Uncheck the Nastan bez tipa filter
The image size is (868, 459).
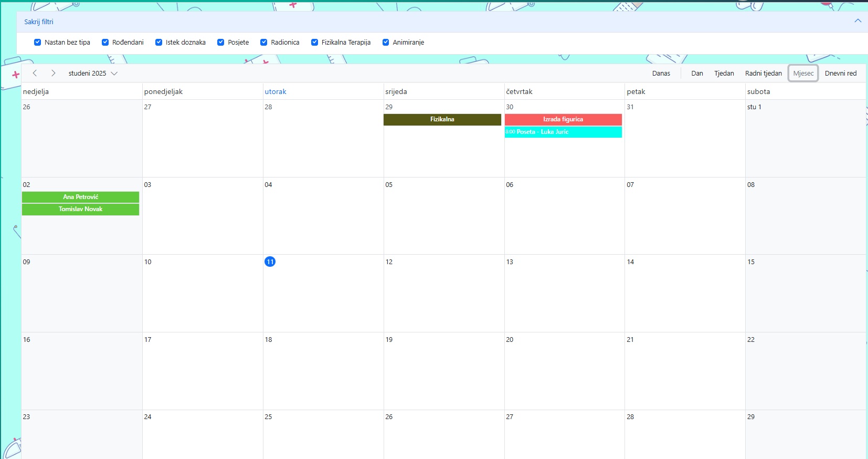[x=37, y=43]
